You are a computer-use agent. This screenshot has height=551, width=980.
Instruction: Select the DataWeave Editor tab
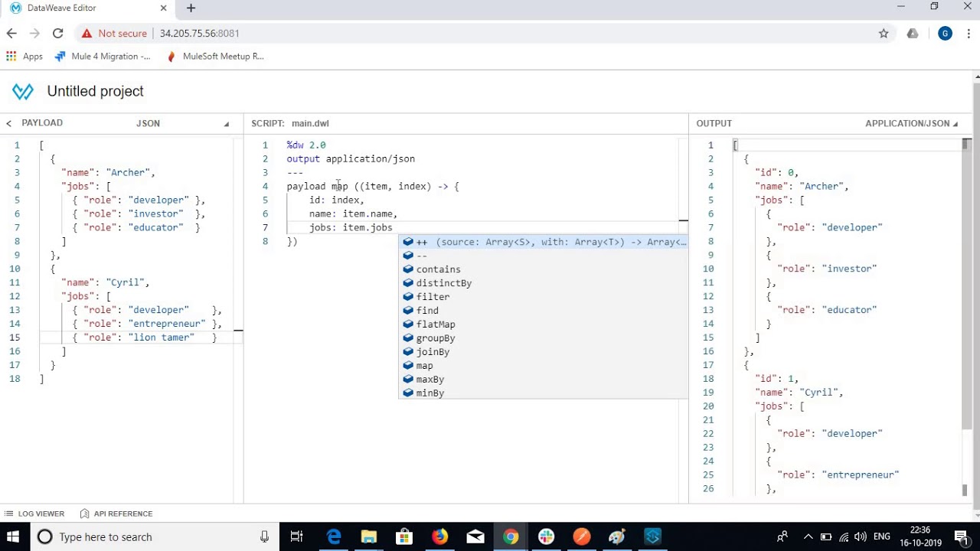88,8
